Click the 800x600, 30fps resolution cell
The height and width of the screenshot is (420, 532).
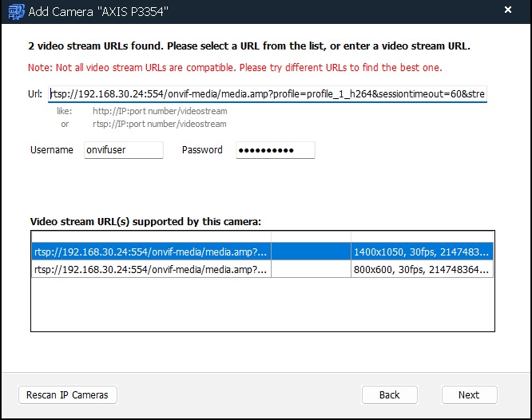(421, 270)
